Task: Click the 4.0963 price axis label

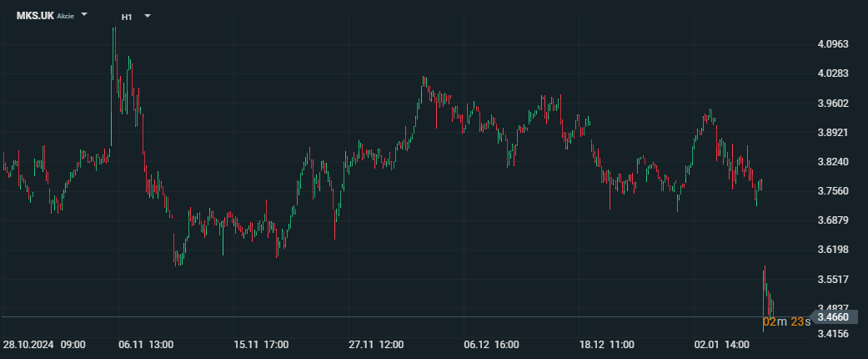Action: tap(833, 44)
